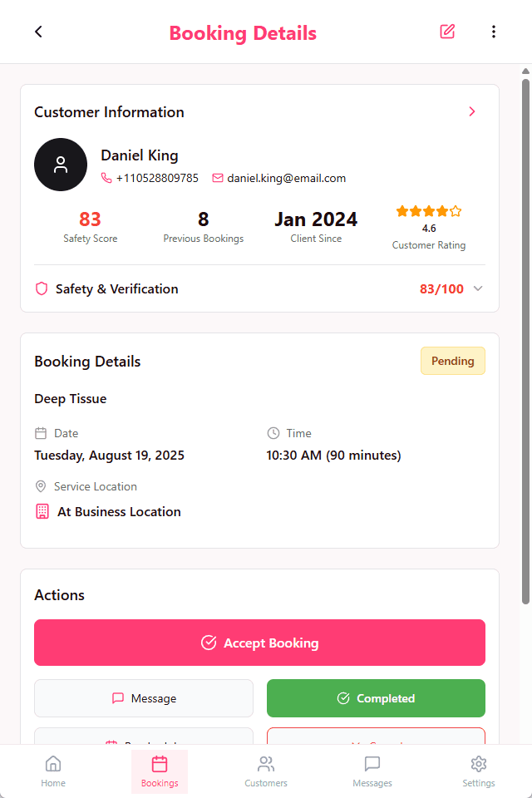Switch to the Home tab

pos(53,771)
